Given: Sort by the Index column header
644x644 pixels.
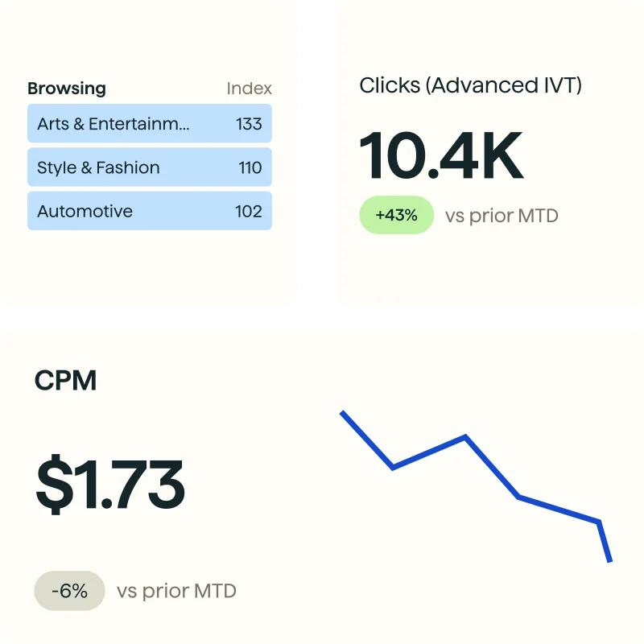Looking at the screenshot, I should (x=249, y=89).
